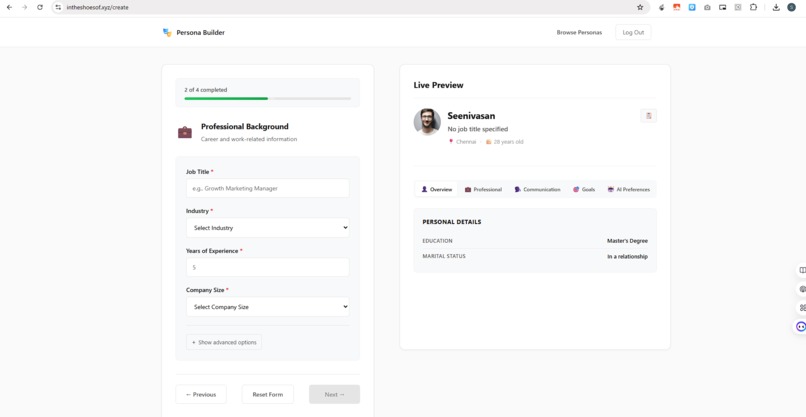The image size is (806, 417).
Task: Click the Reset Form button
Action: click(x=268, y=394)
